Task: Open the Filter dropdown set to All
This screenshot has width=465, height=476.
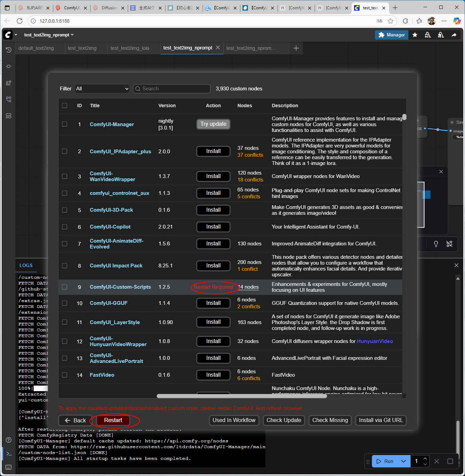Action: coord(102,89)
